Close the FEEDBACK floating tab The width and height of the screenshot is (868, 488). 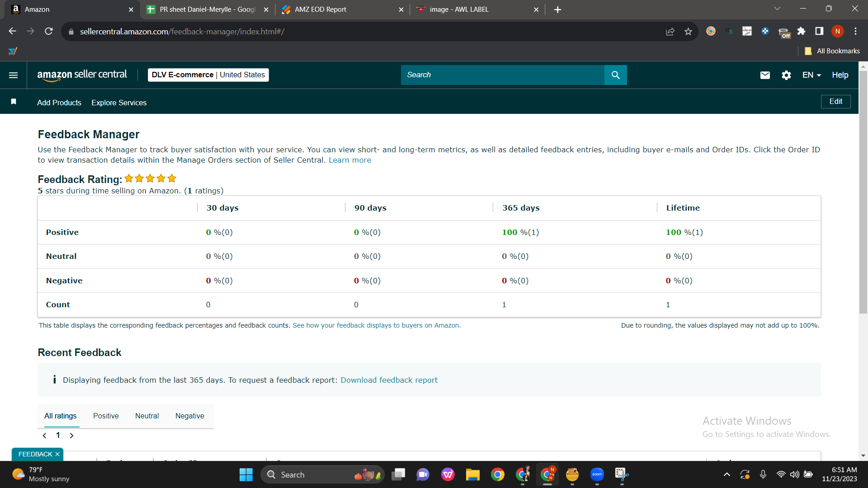[x=57, y=454]
